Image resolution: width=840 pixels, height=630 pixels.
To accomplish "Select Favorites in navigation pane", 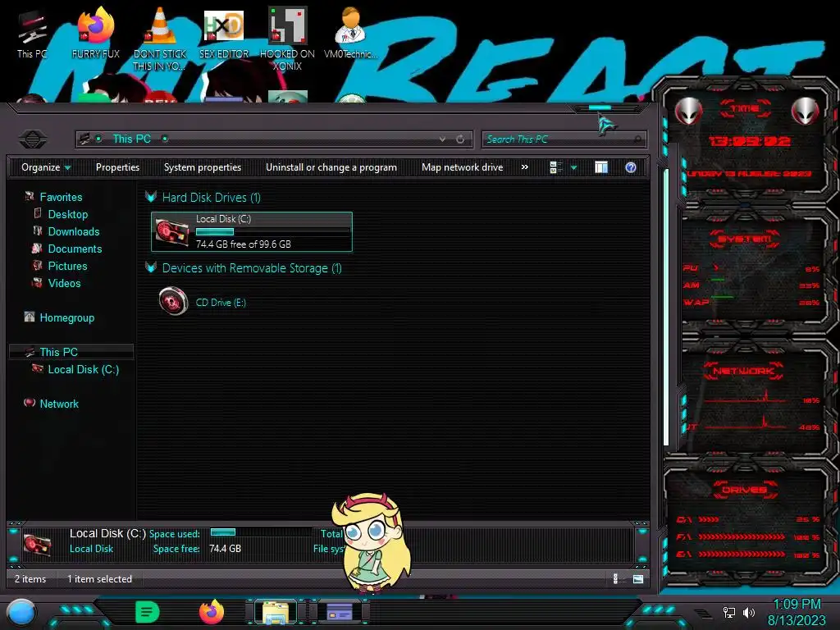I will [61, 197].
